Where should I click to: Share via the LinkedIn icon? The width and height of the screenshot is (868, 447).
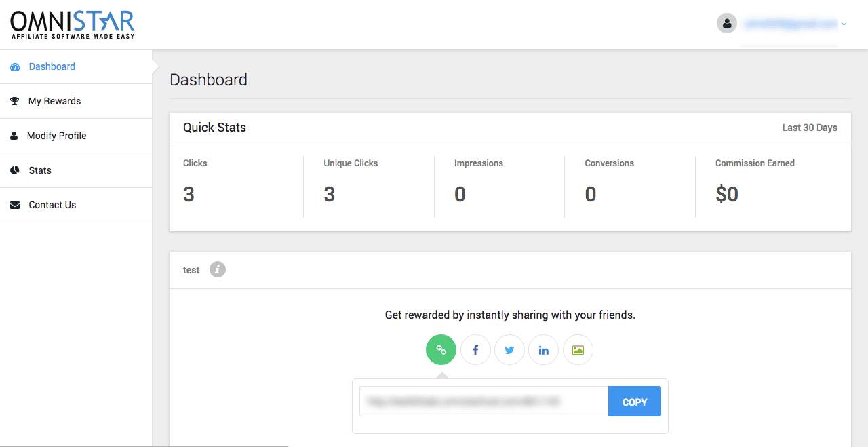coord(543,350)
